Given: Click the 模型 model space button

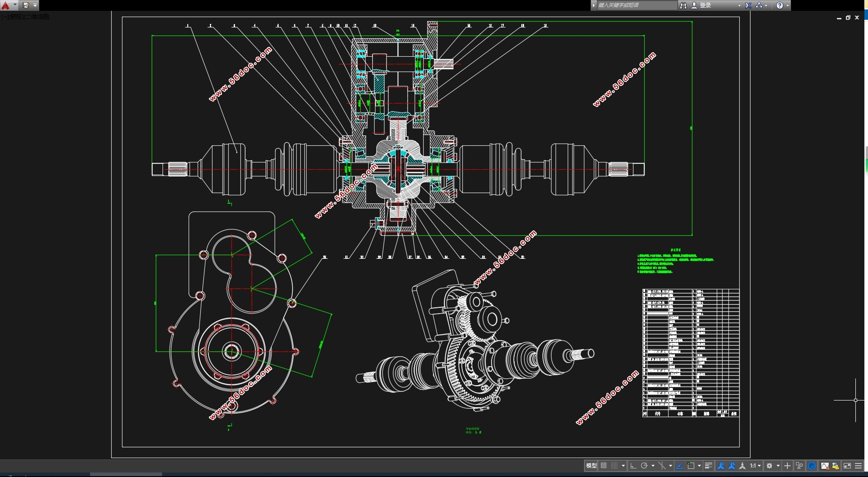Looking at the screenshot, I should coord(591,466).
